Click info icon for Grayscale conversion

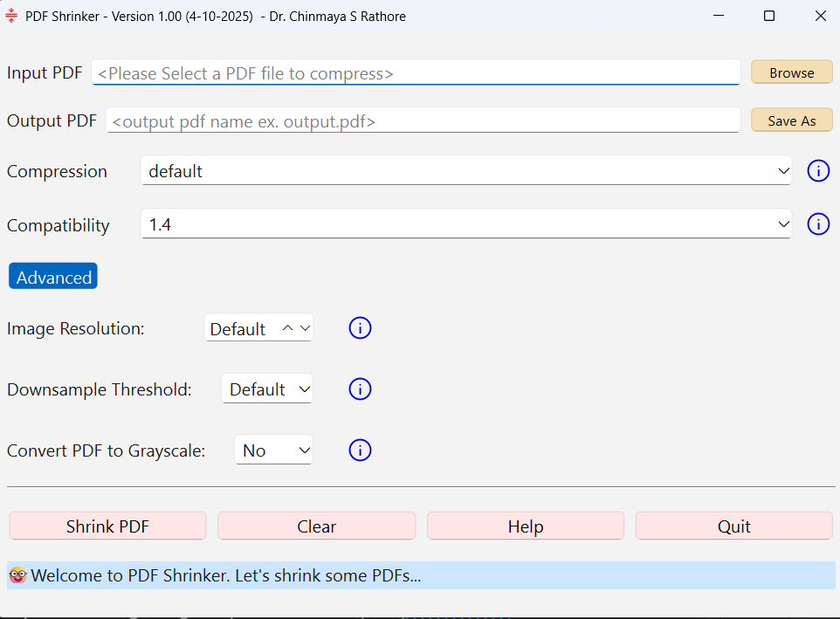tap(360, 450)
